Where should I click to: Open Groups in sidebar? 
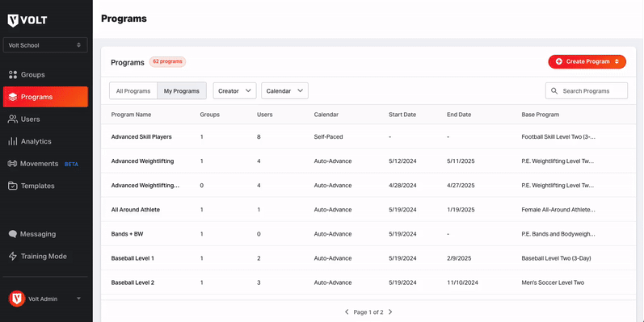click(45, 75)
